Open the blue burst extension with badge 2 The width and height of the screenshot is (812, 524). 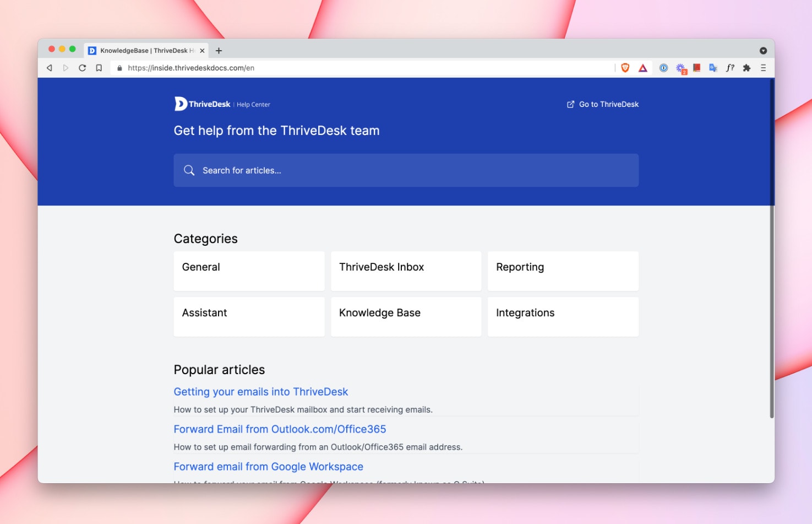coord(681,68)
